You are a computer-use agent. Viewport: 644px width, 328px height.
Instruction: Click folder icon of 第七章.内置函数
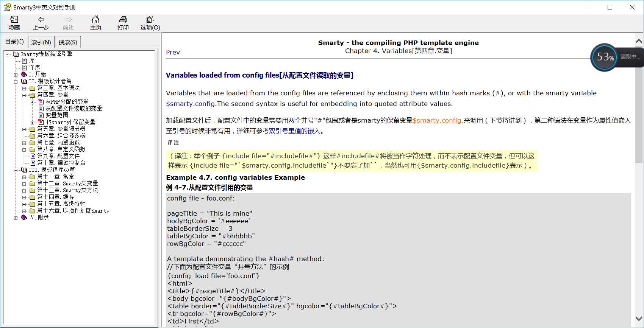pyautogui.click(x=33, y=143)
